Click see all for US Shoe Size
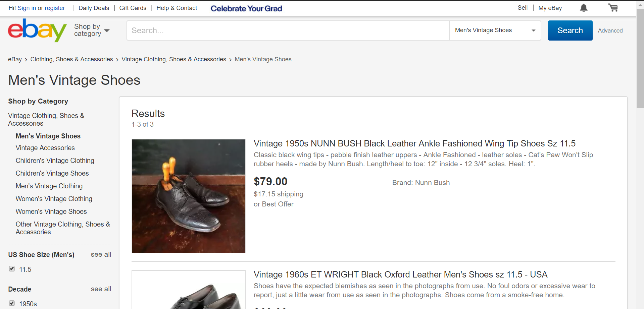This screenshot has width=644, height=309. (x=101, y=254)
